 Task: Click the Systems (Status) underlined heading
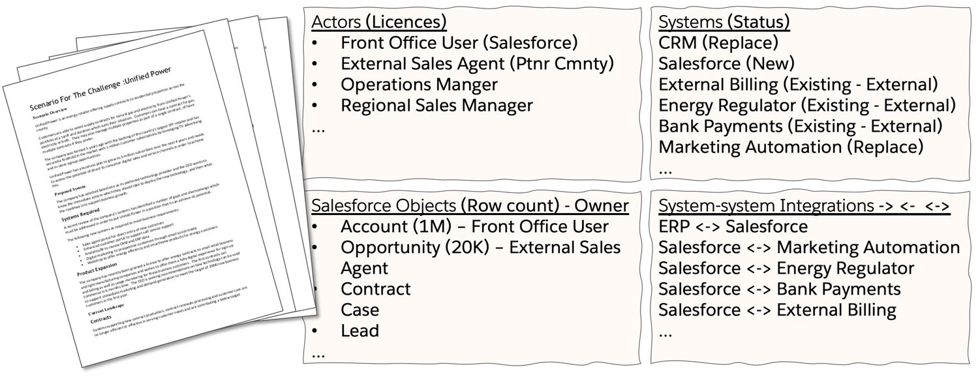[724, 22]
